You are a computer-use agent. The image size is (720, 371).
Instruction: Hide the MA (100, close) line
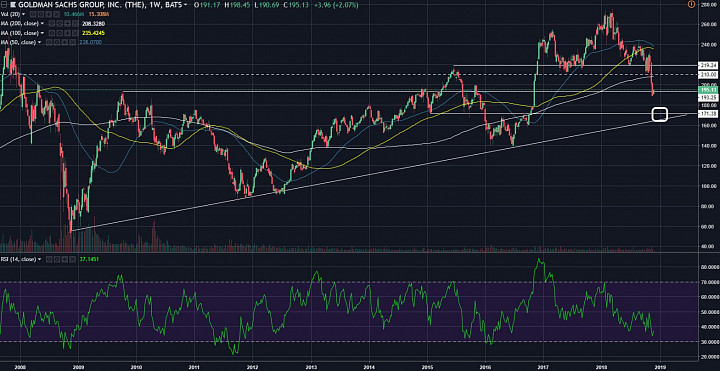tap(52, 33)
